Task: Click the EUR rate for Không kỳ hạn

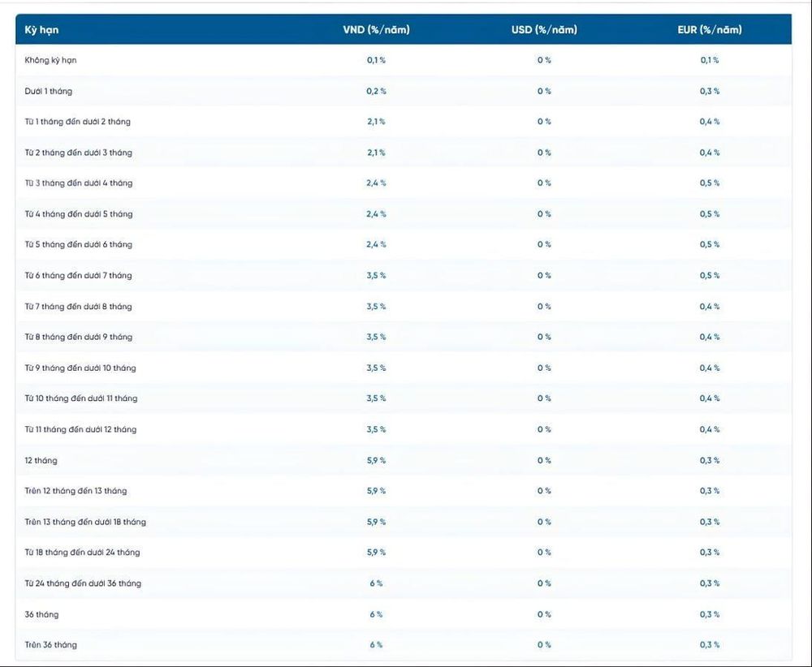Action: [710, 60]
